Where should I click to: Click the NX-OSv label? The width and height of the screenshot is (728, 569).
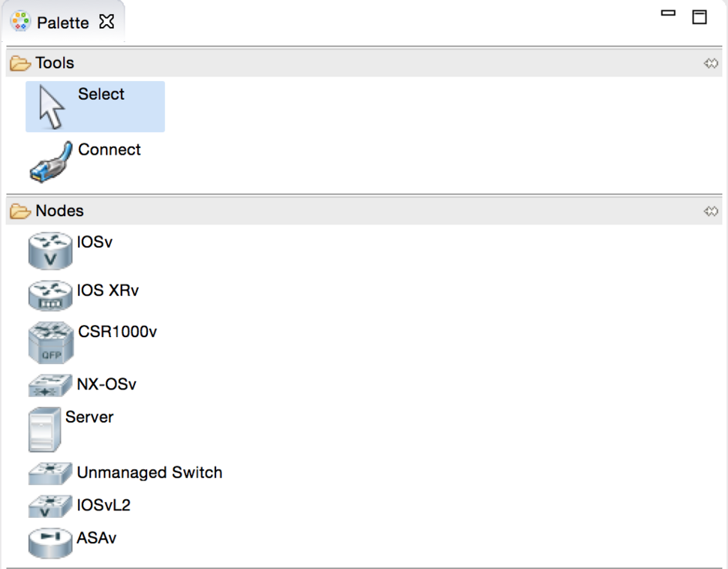[x=107, y=384]
